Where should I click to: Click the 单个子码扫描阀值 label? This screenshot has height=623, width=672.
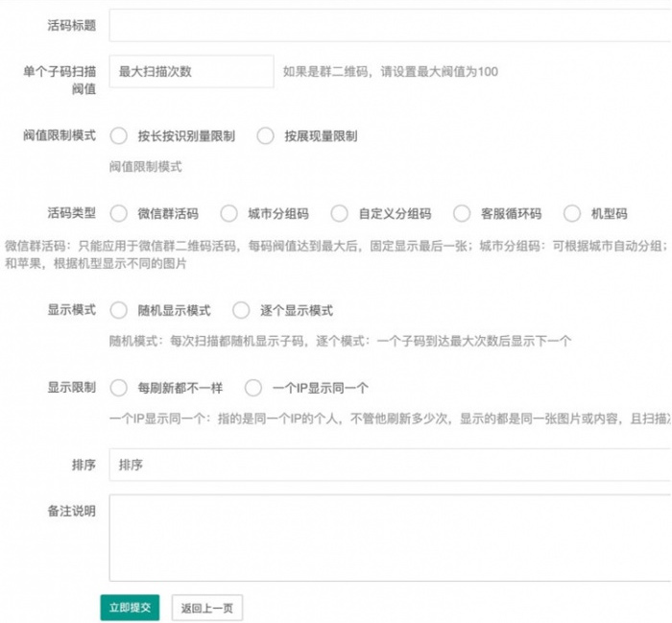[x=60, y=80]
